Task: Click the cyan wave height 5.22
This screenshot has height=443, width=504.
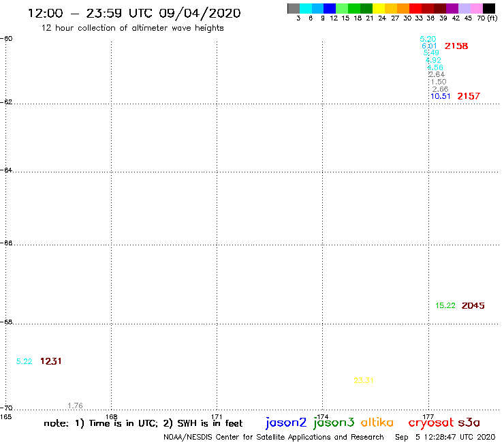Action: click(x=24, y=362)
